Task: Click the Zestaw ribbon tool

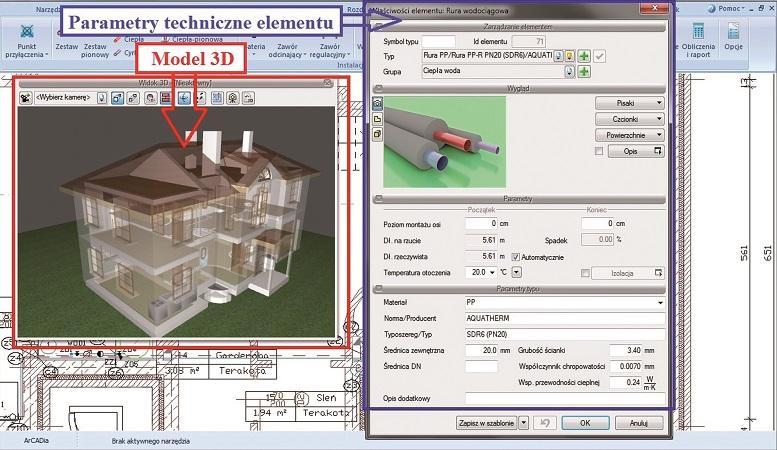Action: [66, 46]
